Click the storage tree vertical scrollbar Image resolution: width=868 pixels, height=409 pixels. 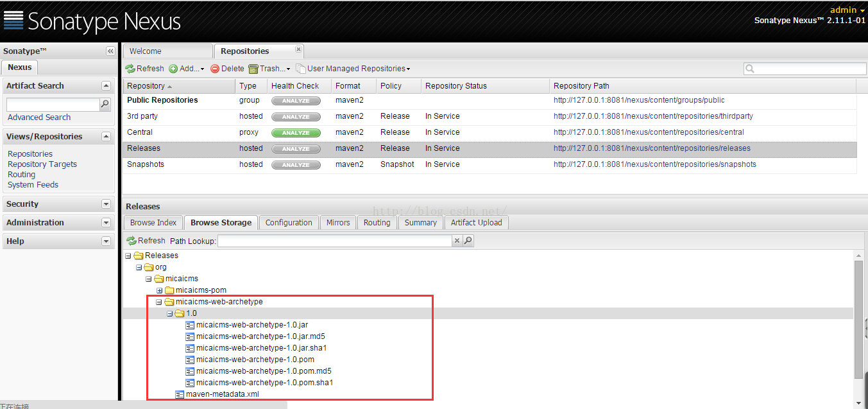pyautogui.click(x=859, y=319)
